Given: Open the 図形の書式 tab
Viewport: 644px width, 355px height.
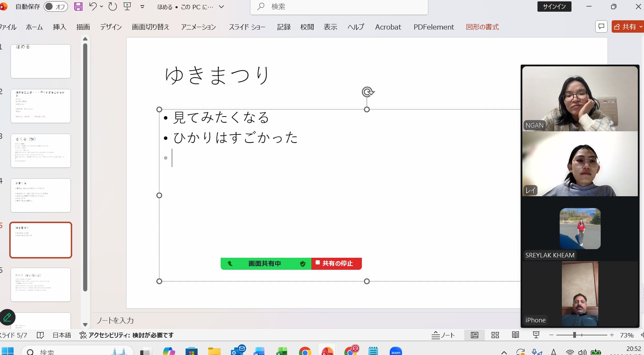Looking at the screenshot, I should [482, 27].
